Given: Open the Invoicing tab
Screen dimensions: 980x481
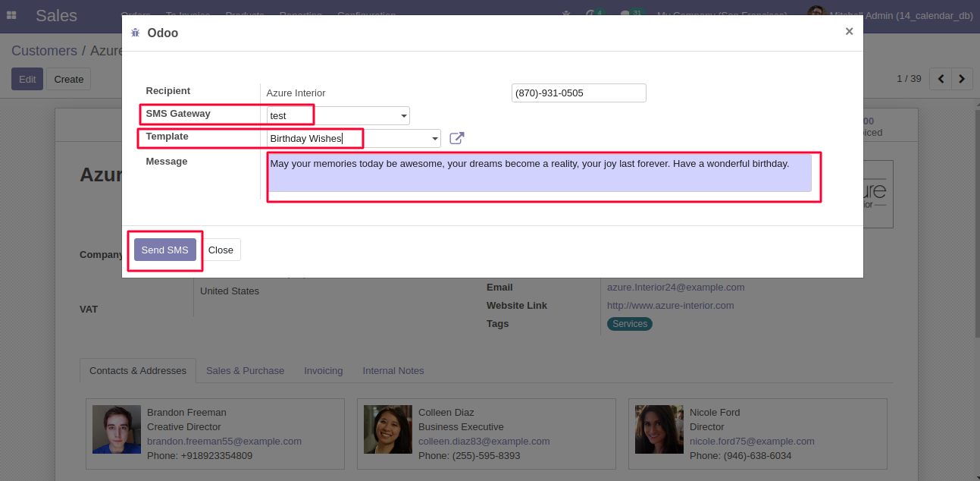Looking at the screenshot, I should (x=323, y=370).
